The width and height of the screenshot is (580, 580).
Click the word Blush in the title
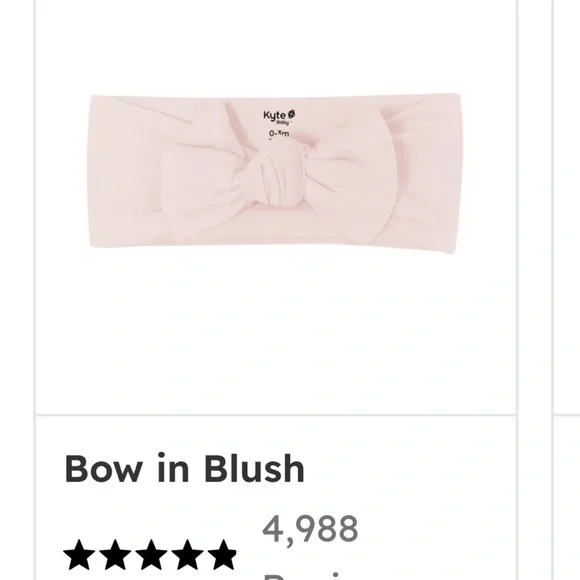pos(254,469)
